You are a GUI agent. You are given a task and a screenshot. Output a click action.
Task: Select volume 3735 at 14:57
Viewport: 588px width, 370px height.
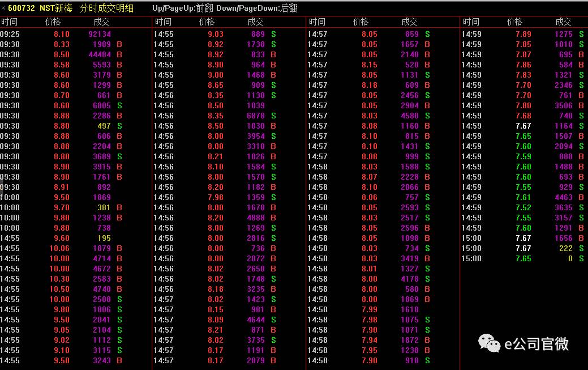[x=256, y=340]
